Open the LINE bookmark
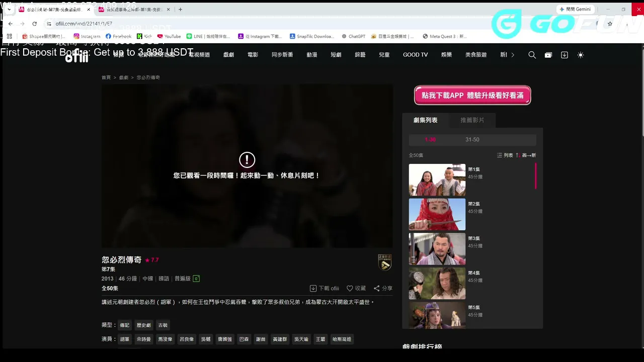This screenshot has width=644, height=362. pyautogui.click(x=208, y=36)
